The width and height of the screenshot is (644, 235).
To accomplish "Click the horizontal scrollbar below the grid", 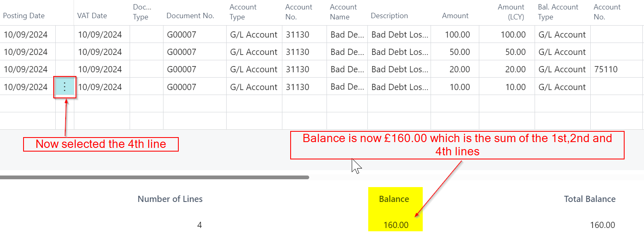I will click(x=154, y=177).
